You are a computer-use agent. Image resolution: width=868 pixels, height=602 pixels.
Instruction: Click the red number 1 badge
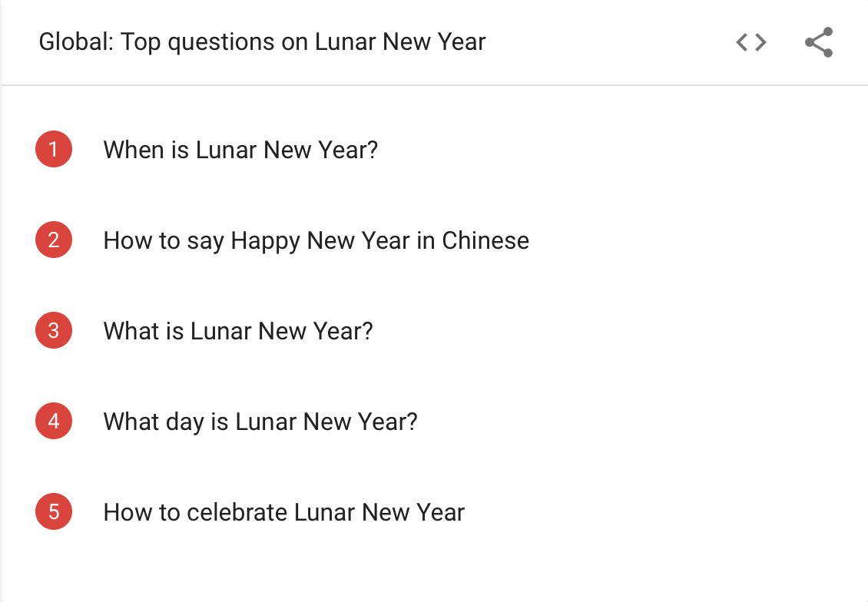(54, 150)
